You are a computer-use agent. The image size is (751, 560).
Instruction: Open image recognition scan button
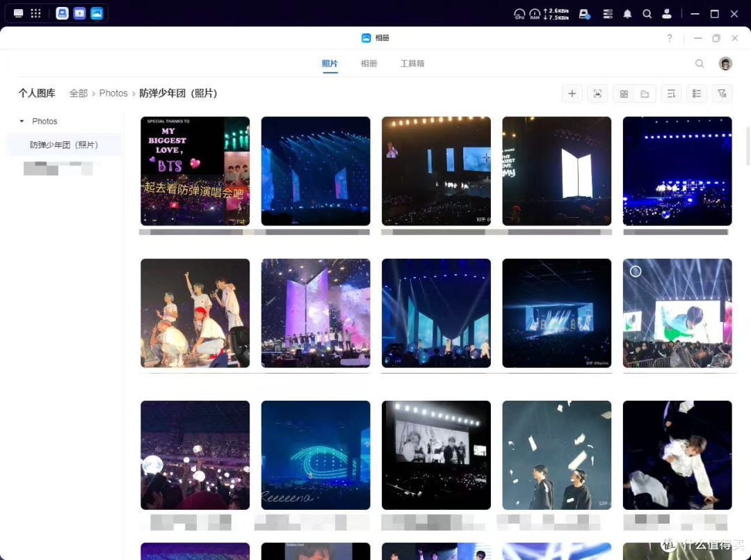(x=598, y=93)
